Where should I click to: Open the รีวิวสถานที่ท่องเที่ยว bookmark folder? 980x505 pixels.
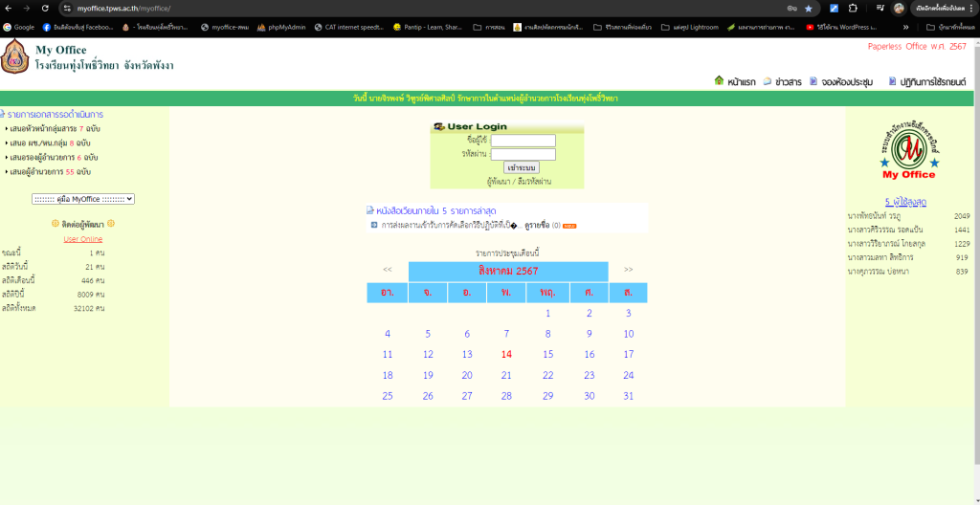pyautogui.click(x=622, y=27)
